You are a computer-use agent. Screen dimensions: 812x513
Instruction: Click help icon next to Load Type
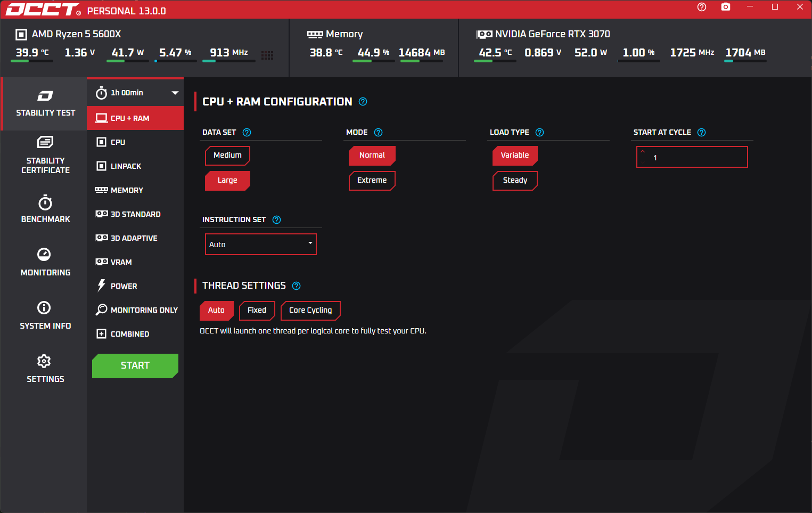[x=539, y=133]
